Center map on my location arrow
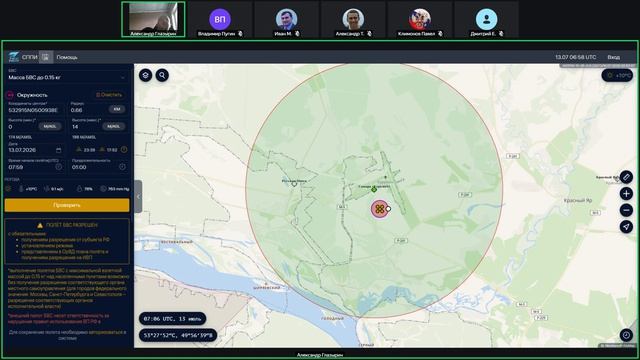640x360 pixels. click(x=626, y=227)
